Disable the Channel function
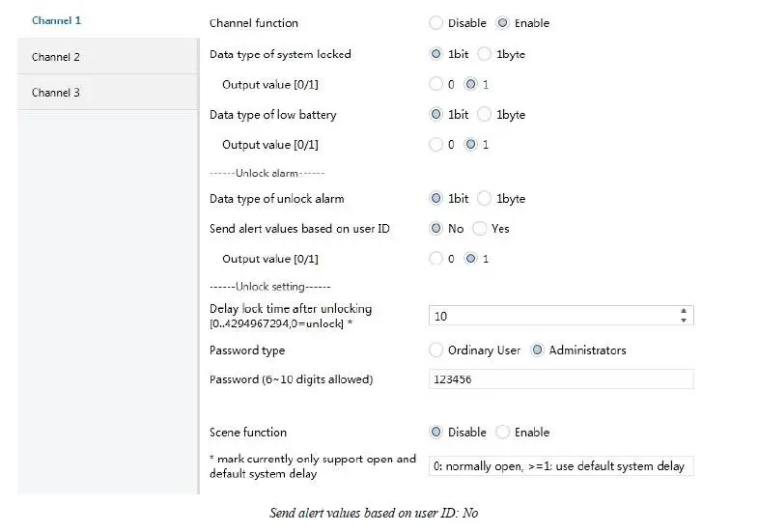 [x=436, y=23]
